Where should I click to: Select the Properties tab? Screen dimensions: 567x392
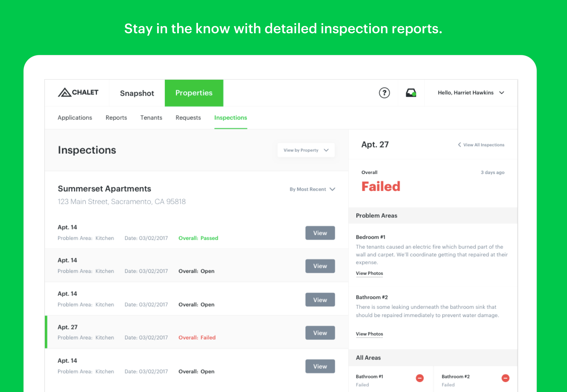[194, 93]
